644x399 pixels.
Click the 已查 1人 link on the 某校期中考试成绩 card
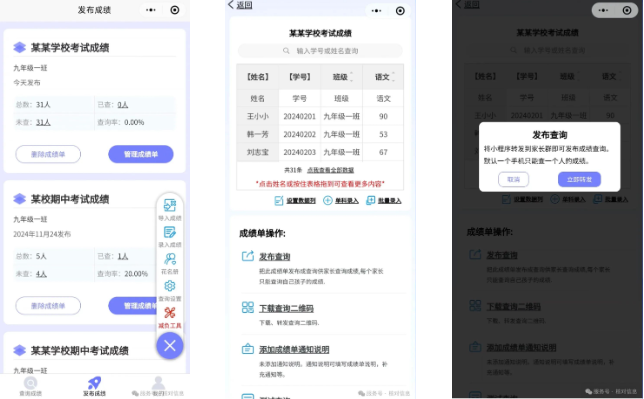(122, 256)
